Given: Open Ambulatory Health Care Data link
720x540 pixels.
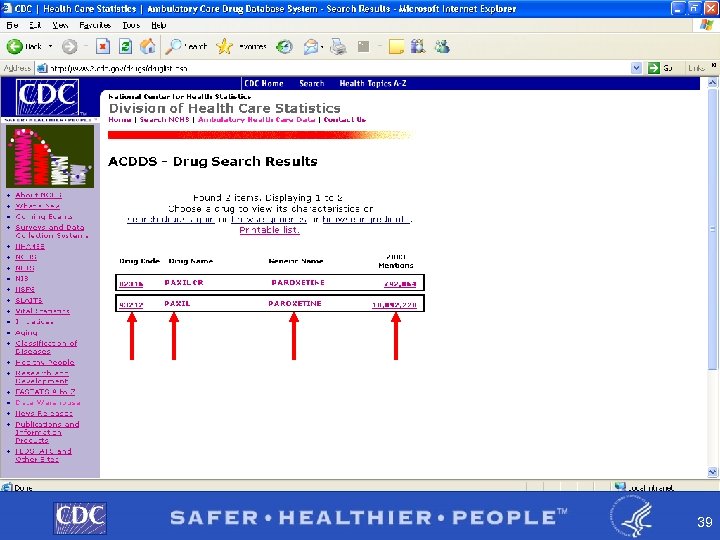Looking at the screenshot, I should click(x=257, y=119).
